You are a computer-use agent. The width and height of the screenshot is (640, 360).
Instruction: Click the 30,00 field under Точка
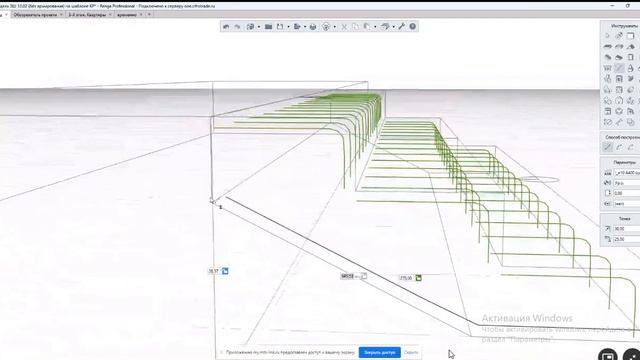coord(627,229)
